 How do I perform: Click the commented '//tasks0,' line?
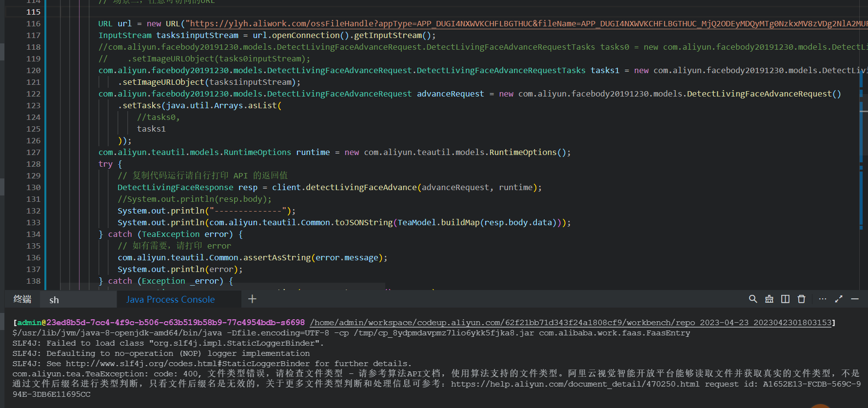158,117
